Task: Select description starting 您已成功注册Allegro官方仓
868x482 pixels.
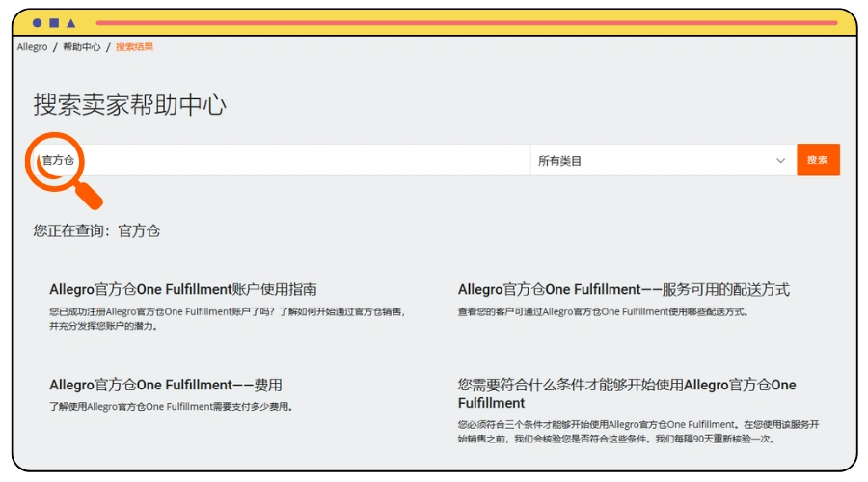Action: (x=227, y=319)
